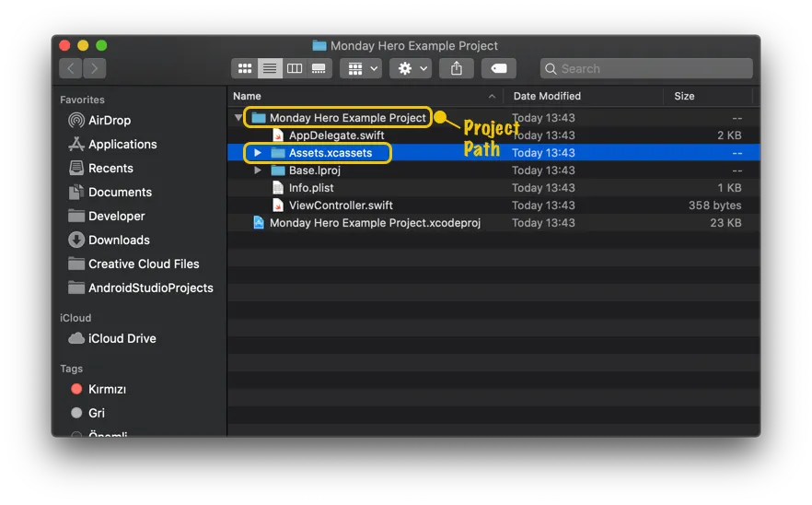812x505 pixels.
Task: Click the Xcode project file icon
Action: tap(259, 223)
